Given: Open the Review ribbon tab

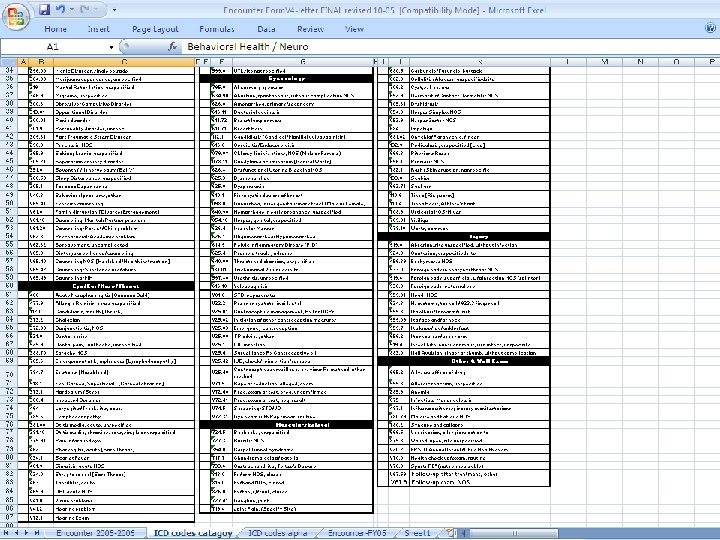Looking at the screenshot, I should tap(310, 29).
